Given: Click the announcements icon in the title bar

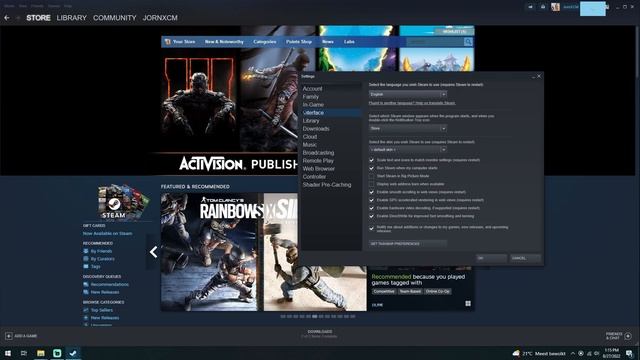Looking at the screenshot, I should pos(531,7).
